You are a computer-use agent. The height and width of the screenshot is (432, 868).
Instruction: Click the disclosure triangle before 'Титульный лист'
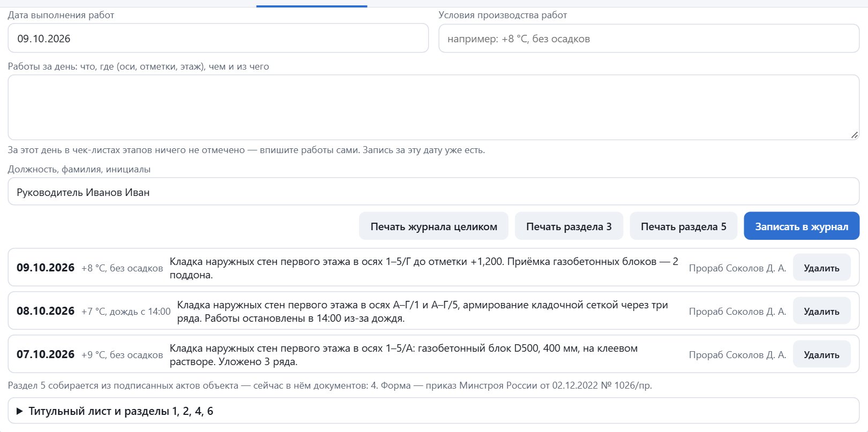pyautogui.click(x=20, y=411)
